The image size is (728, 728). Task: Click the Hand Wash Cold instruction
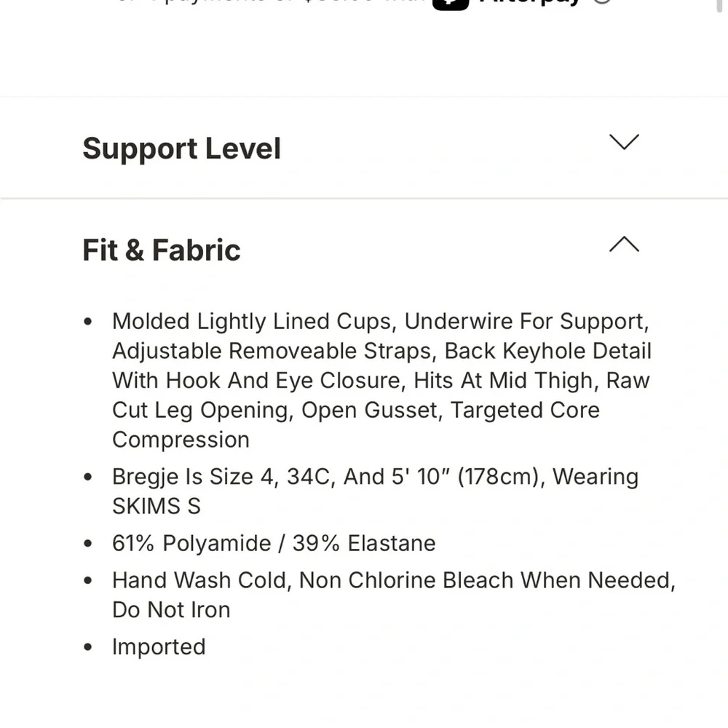(x=202, y=580)
